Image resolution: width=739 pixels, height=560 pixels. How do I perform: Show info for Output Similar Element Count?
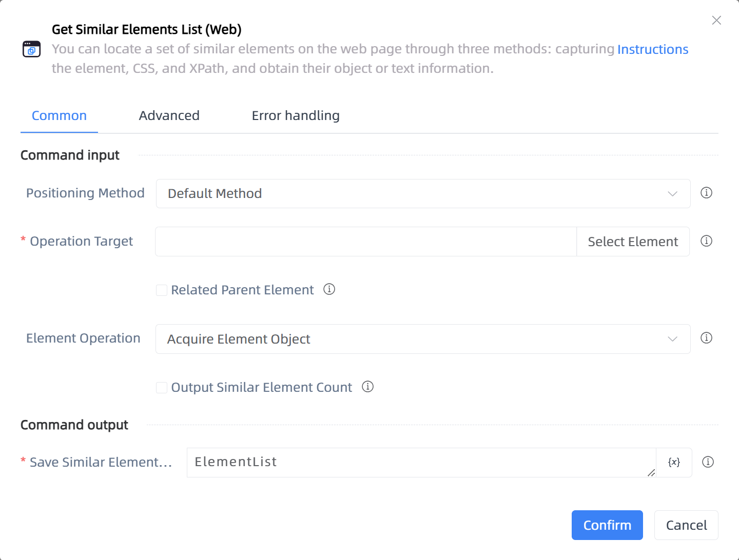(x=367, y=387)
